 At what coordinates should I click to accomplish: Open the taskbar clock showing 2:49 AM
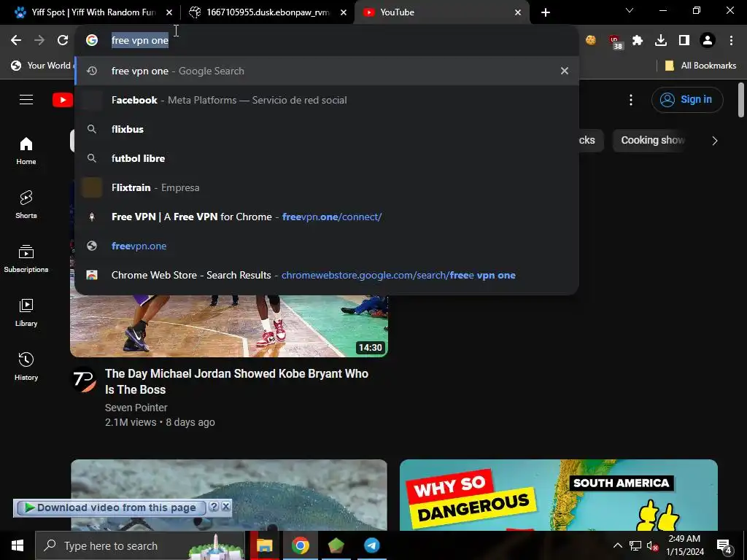(684, 545)
